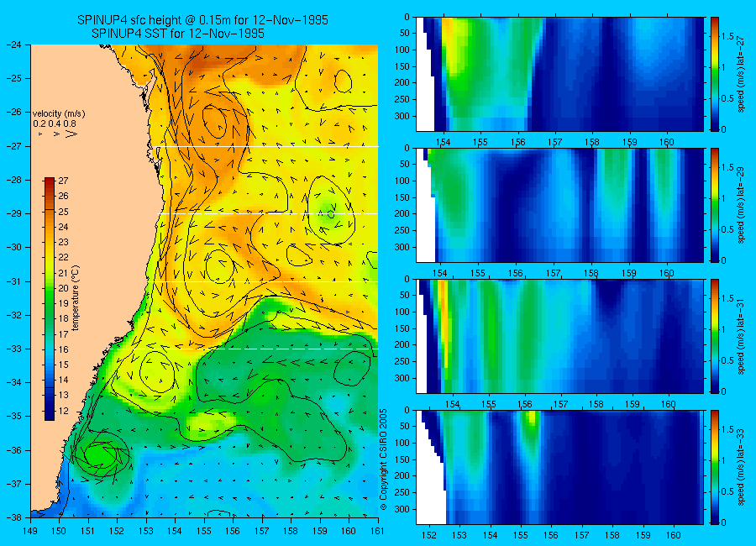Click the 'velocity (m/s)' legend label
Viewport: 756px width, 546px height.
point(59,114)
